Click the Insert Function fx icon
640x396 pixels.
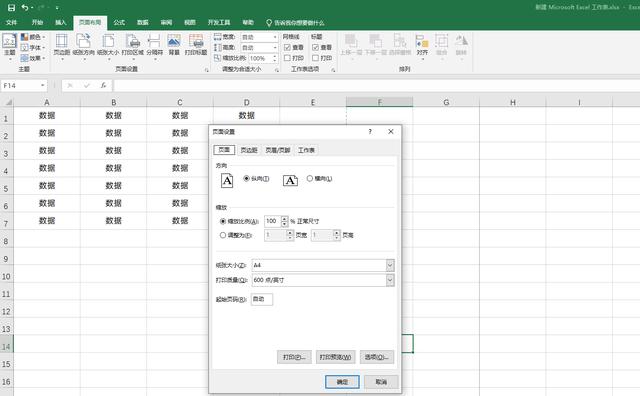pyautogui.click(x=103, y=85)
